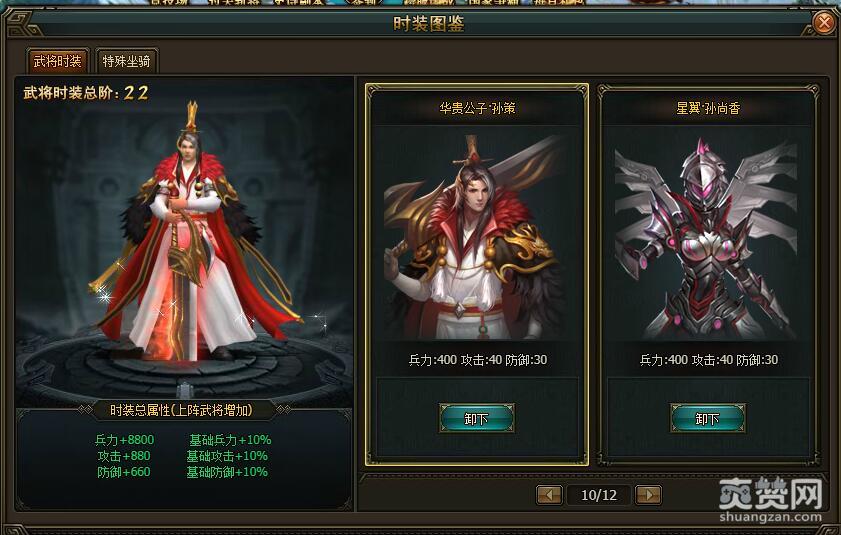Open the 特殊坐骑 tab
The width and height of the screenshot is (841, 535).
tap(126, 61)
